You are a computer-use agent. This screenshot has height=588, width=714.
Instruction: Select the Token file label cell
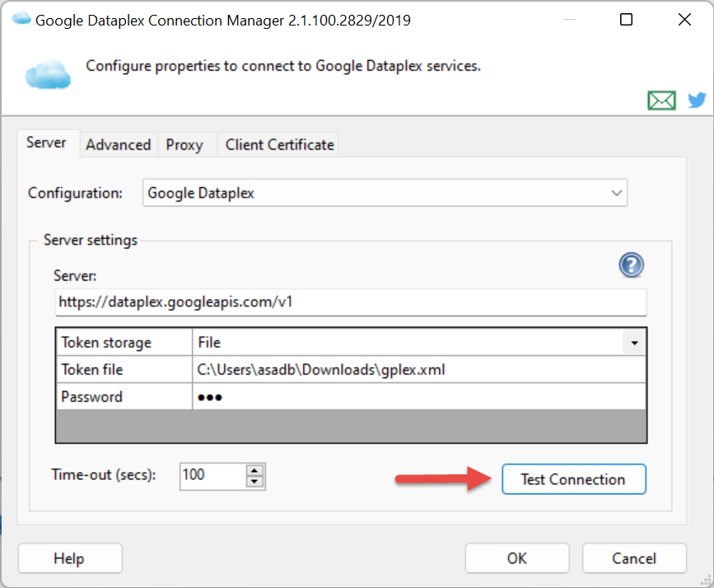(x=124, y=370)
